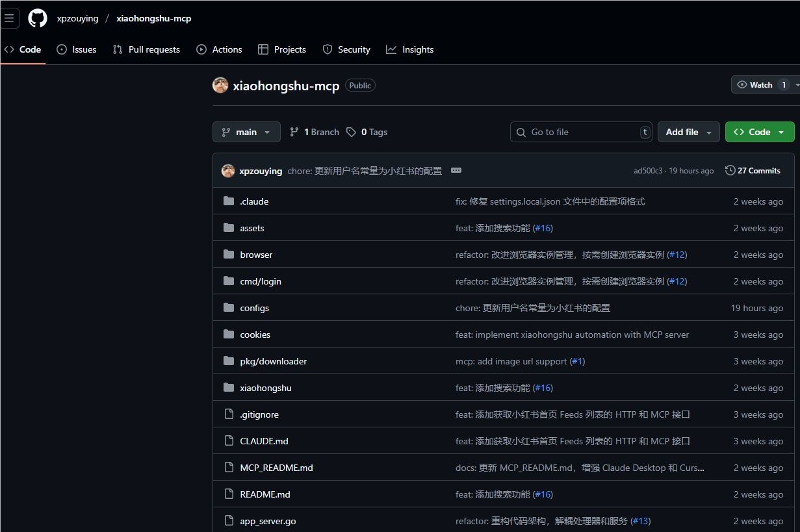Screen dimensions: 800x532
Task: Click the magnifier icon in Go to file
Action: (x=521, y=132)
